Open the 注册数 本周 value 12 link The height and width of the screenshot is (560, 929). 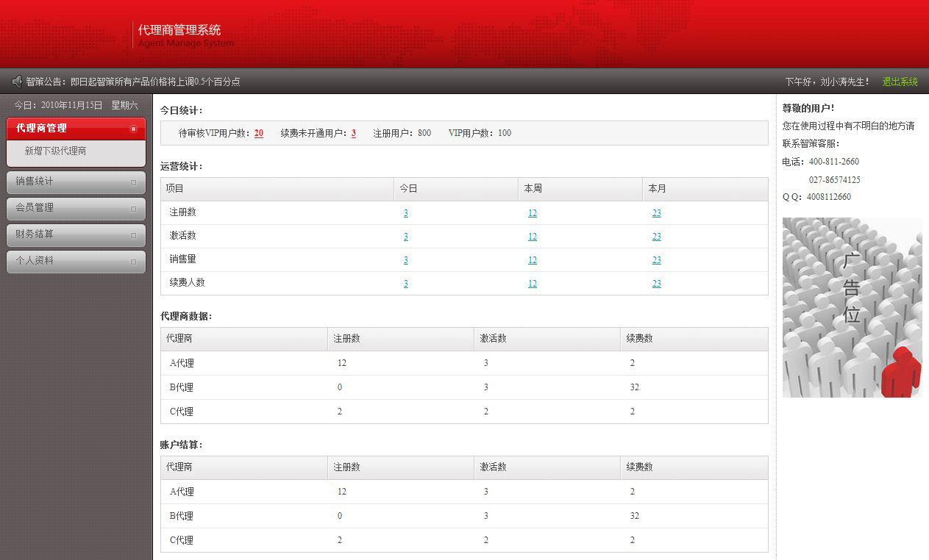point(533,213)
